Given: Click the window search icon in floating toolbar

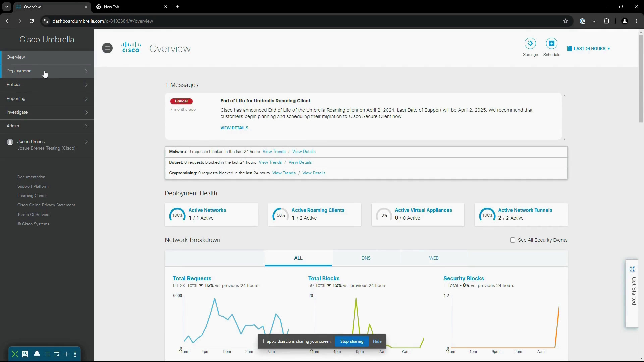Looking at the screenshot, I should [x=57, y=354].
